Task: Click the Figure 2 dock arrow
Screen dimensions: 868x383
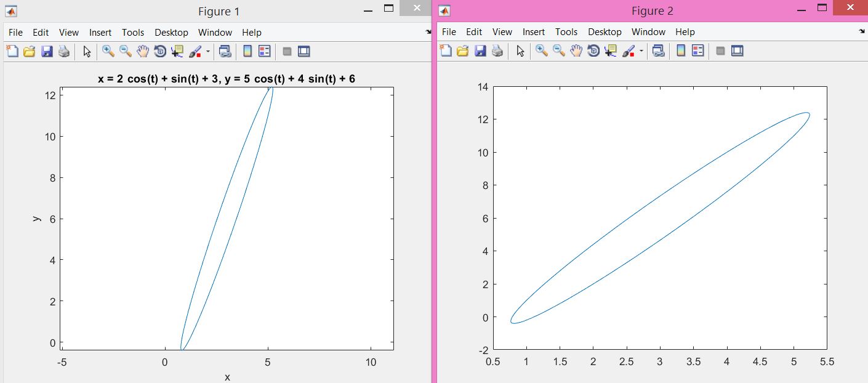Action: pos(862,31)
